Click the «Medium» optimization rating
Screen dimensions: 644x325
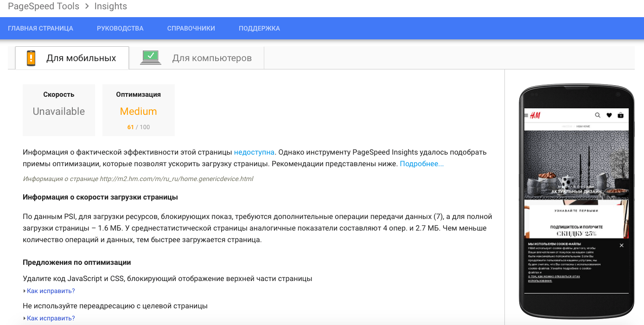coord(139,112)
